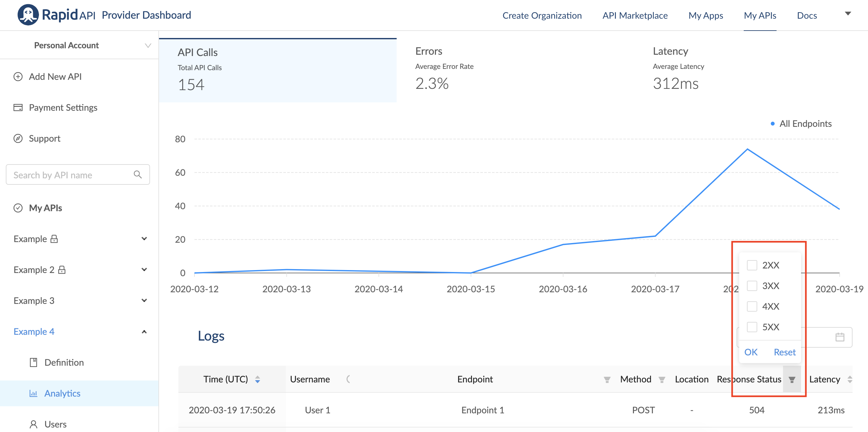Click the Method column filter icon

[662, 380]
